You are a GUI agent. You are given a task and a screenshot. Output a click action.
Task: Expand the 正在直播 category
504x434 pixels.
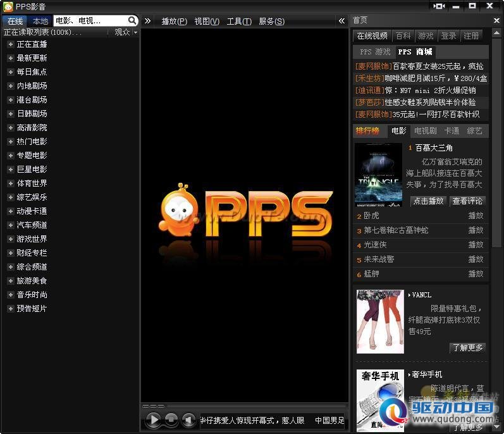pyautogui.click(x=11, y=44)
